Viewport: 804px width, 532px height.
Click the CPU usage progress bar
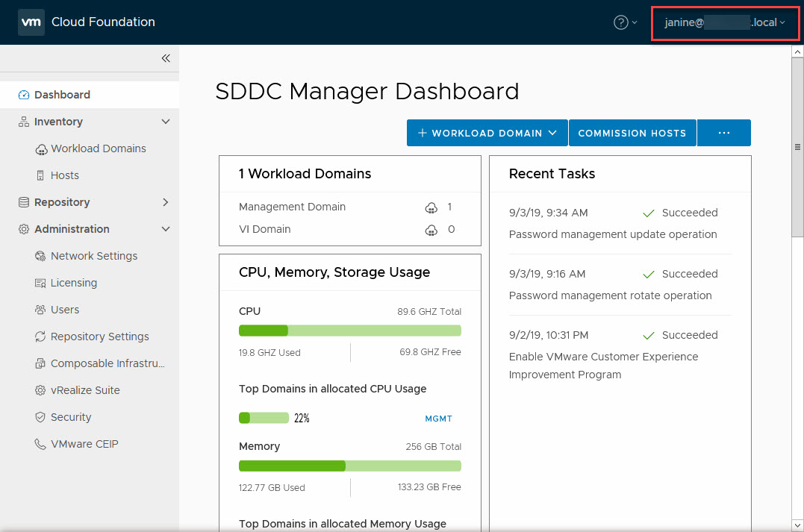tap(350, 331)
